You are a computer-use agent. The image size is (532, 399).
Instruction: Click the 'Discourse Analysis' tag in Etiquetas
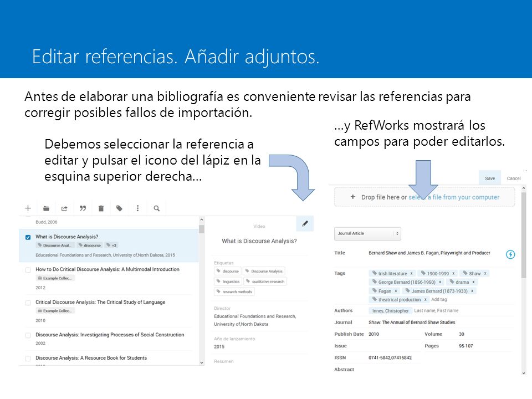[x=264, y=271]
